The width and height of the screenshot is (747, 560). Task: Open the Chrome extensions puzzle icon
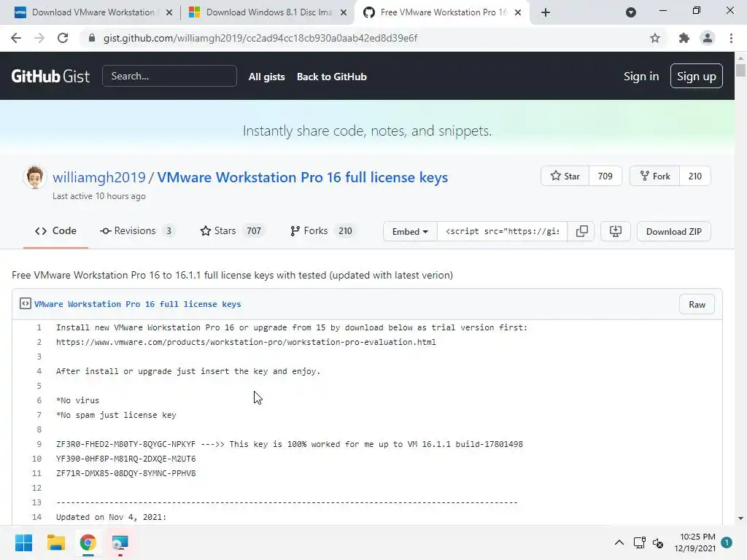[684, 38]
